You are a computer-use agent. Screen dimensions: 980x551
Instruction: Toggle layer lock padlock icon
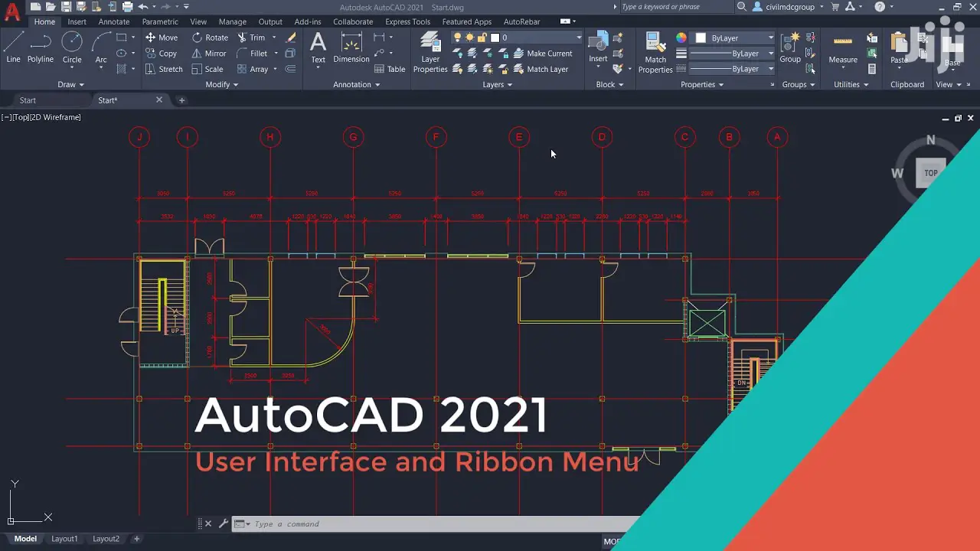pos(482,37)
